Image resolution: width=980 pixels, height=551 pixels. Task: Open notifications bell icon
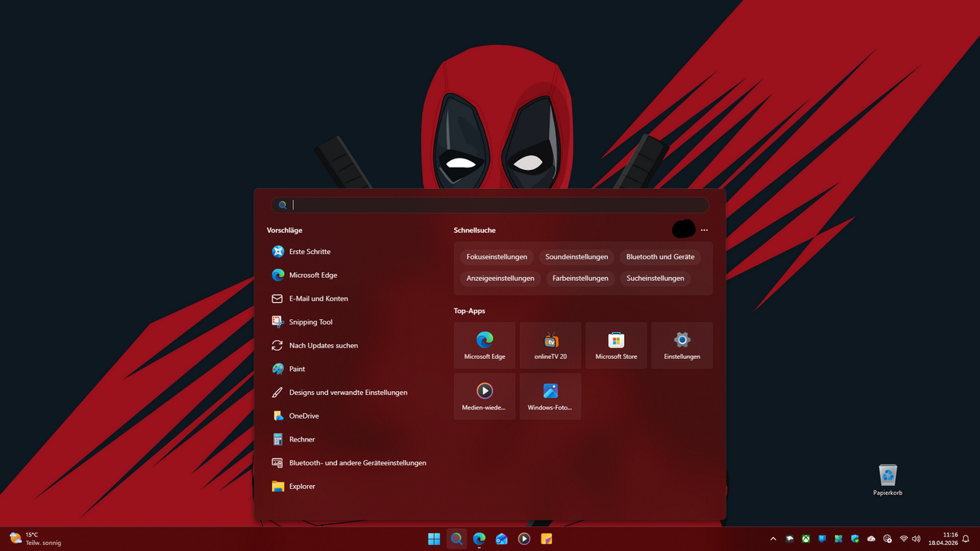[966, 539]
